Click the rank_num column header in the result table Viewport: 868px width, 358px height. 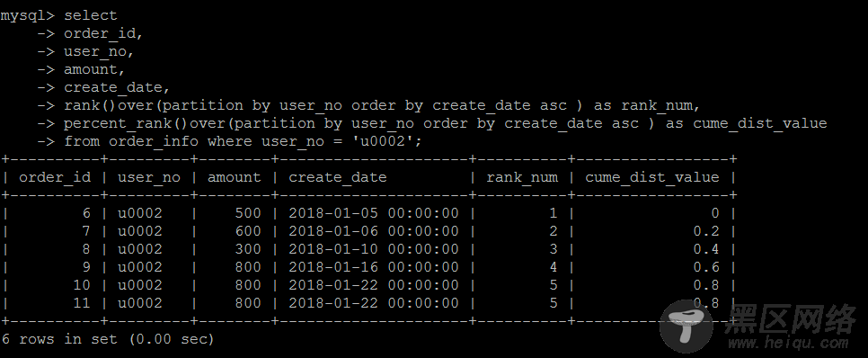[522, 177]
